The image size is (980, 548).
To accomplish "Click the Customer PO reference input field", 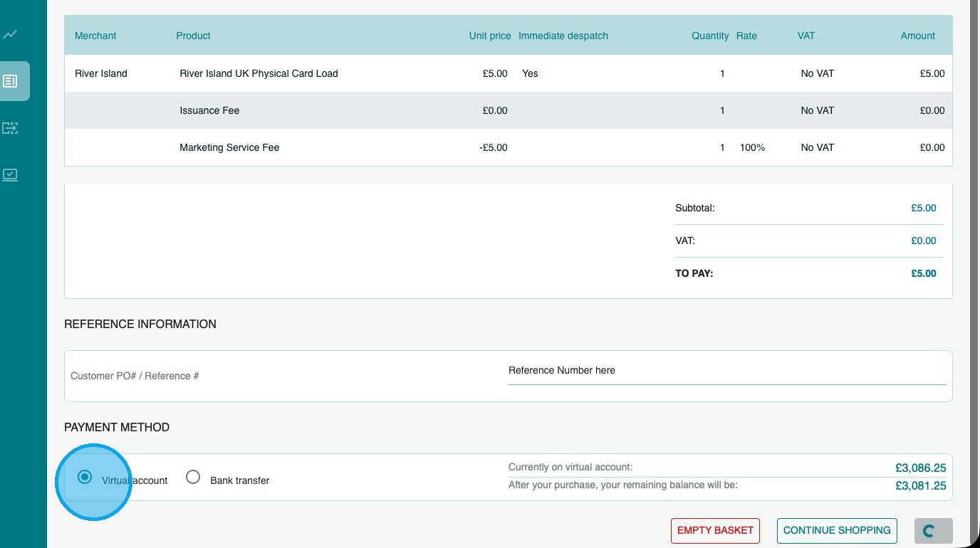I will click(727, 371).
